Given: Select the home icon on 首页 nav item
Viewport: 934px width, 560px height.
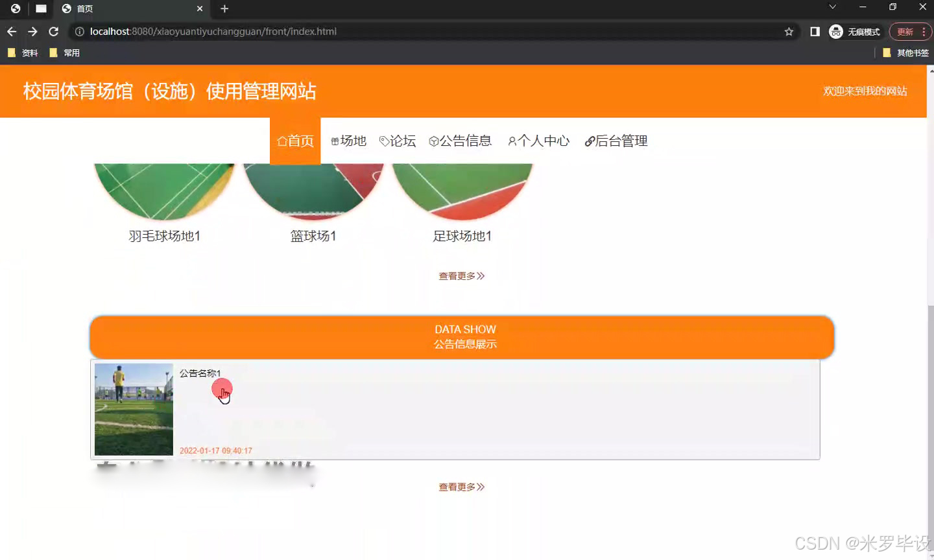Looking at the screenshot, I should pyautogui.click(x=281, y=141).
